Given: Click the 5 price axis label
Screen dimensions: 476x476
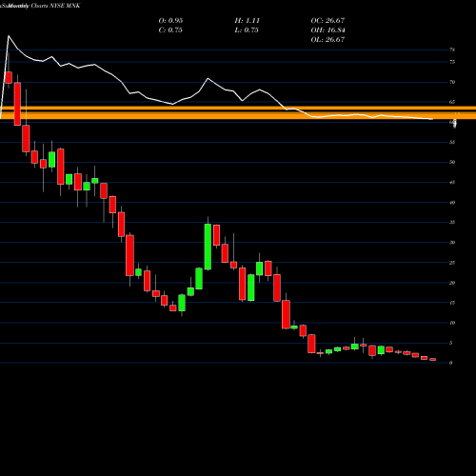Looking at the screenshot, I should click(x=451, y=343).
